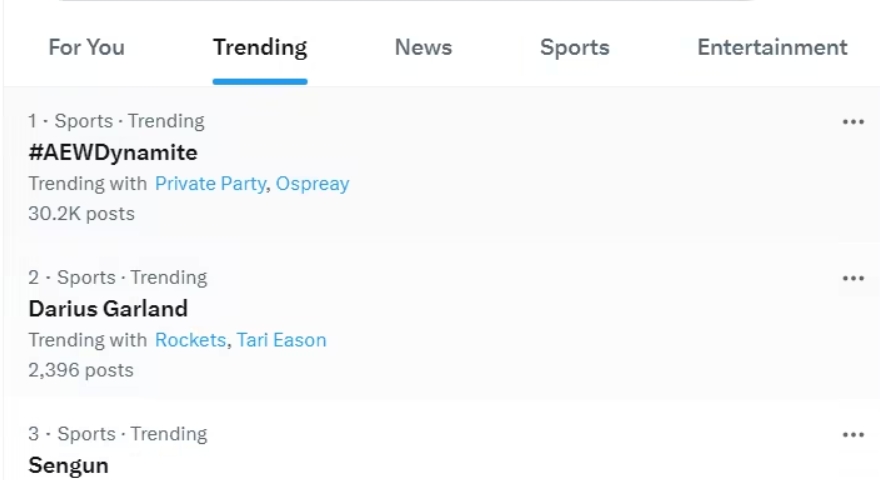Screen dimensions: 880x480
Task: Show the Entertainment tab
Action: [x=772, y=47]
